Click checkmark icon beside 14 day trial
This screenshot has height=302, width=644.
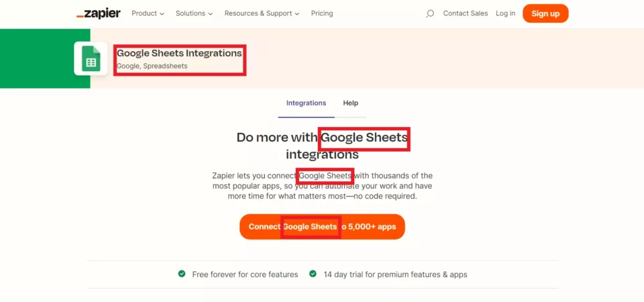313,274
